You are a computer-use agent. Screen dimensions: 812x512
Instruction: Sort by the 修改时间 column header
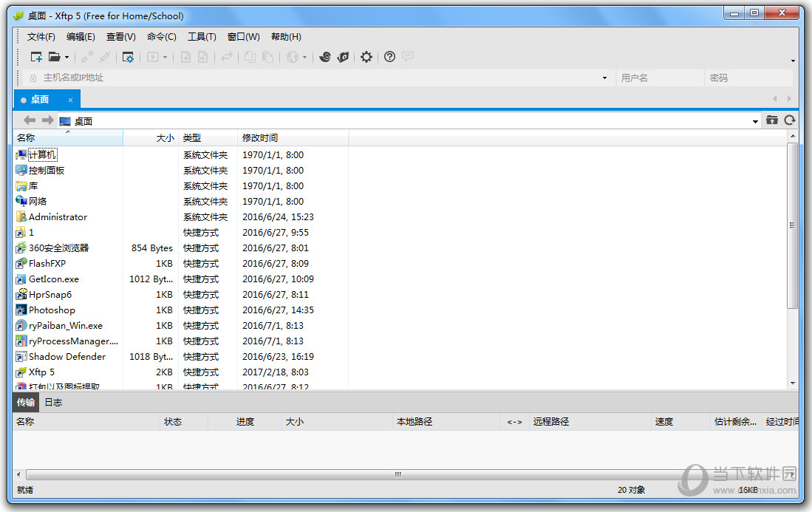[293, 137]
